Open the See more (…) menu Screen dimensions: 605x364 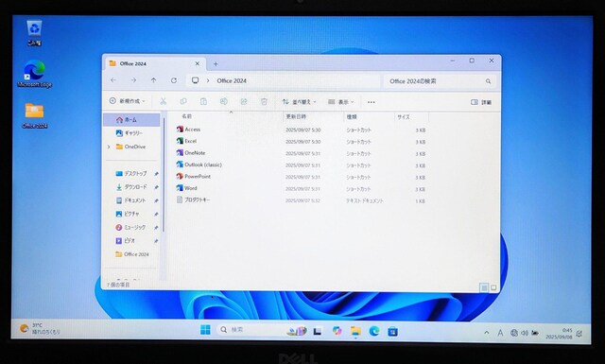pos(372,102)
